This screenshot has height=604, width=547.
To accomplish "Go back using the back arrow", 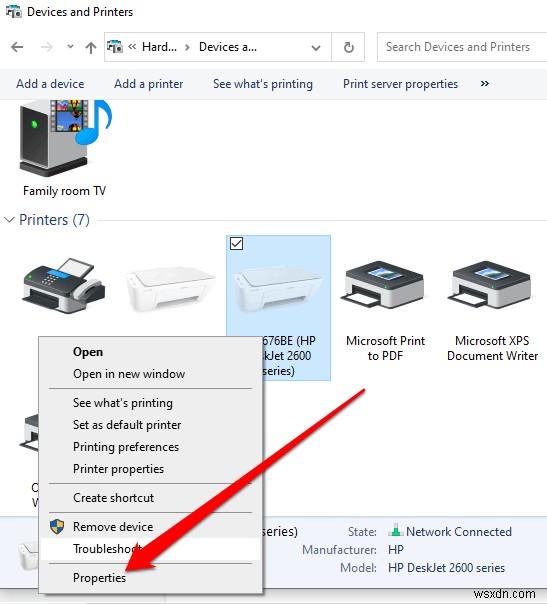I will [x=17, y=47].
